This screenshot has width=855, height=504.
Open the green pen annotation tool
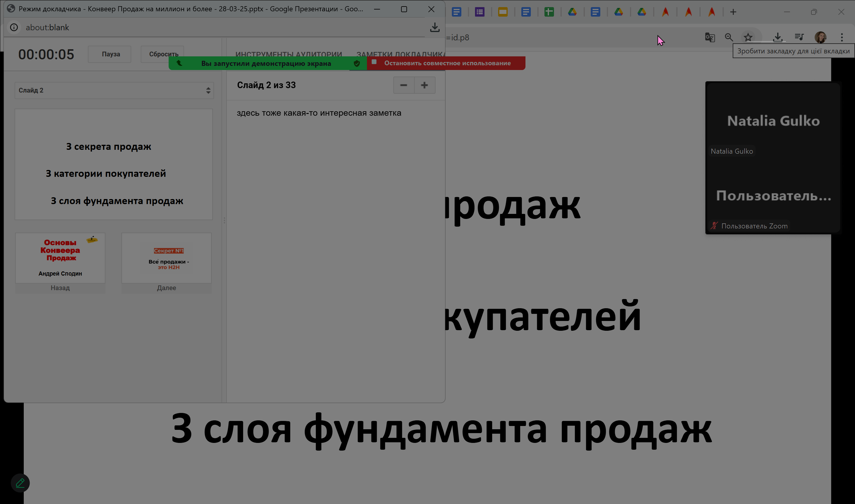(20, 483)
